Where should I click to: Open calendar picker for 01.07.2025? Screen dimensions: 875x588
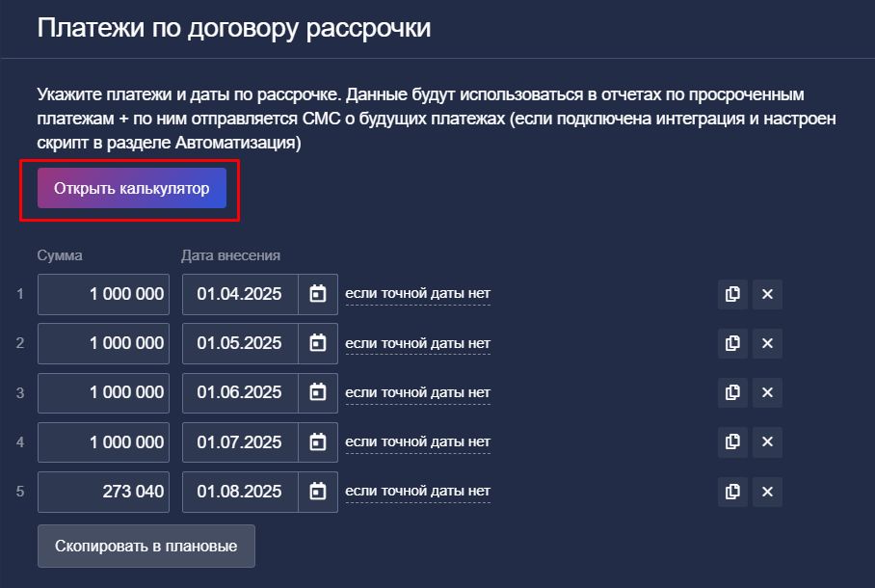(x=318, y=442)
